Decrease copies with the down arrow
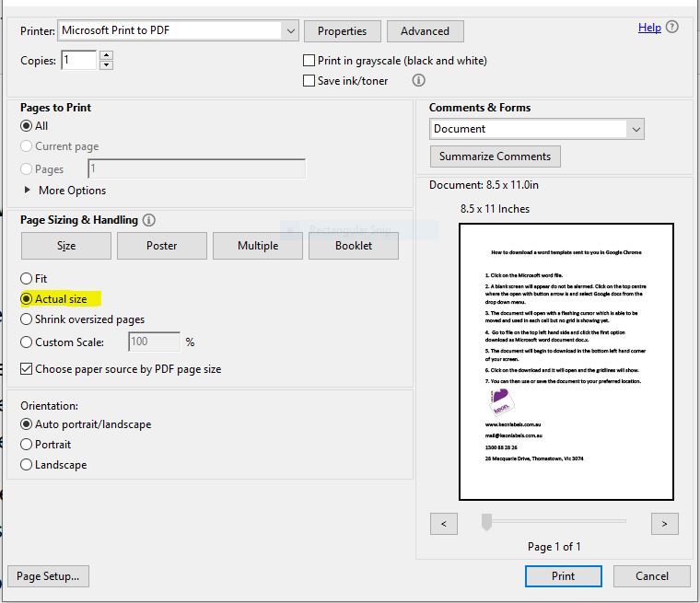This screenshot has height=603, width=700. pyautogui.click(x=106, y=65)
